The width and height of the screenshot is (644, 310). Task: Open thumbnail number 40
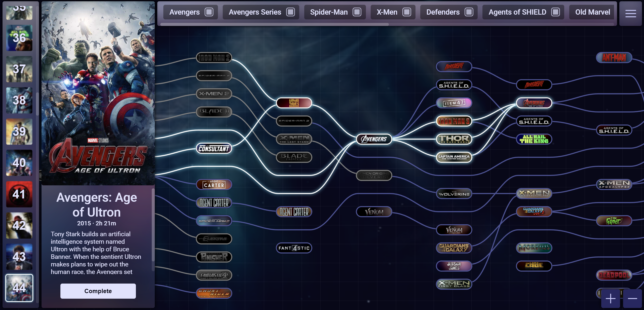19,163
